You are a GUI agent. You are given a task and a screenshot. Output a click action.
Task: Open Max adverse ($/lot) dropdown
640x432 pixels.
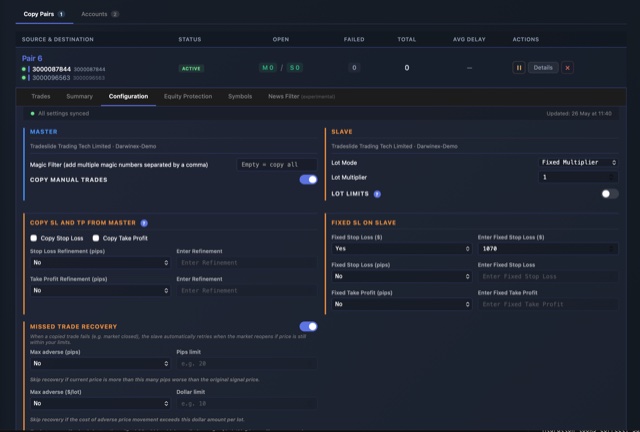click(x=100, y=403)
